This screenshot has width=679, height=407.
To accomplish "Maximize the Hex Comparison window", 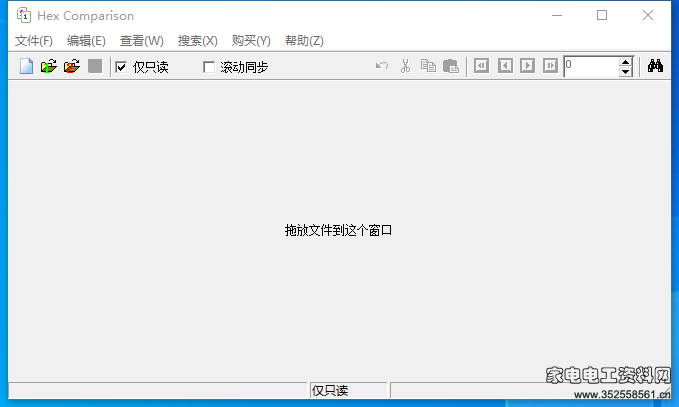I will coord(602,16).
